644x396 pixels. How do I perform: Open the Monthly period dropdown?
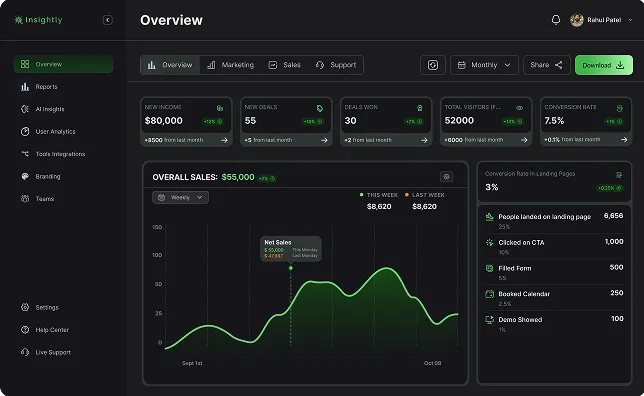click(x=484, y=65)
